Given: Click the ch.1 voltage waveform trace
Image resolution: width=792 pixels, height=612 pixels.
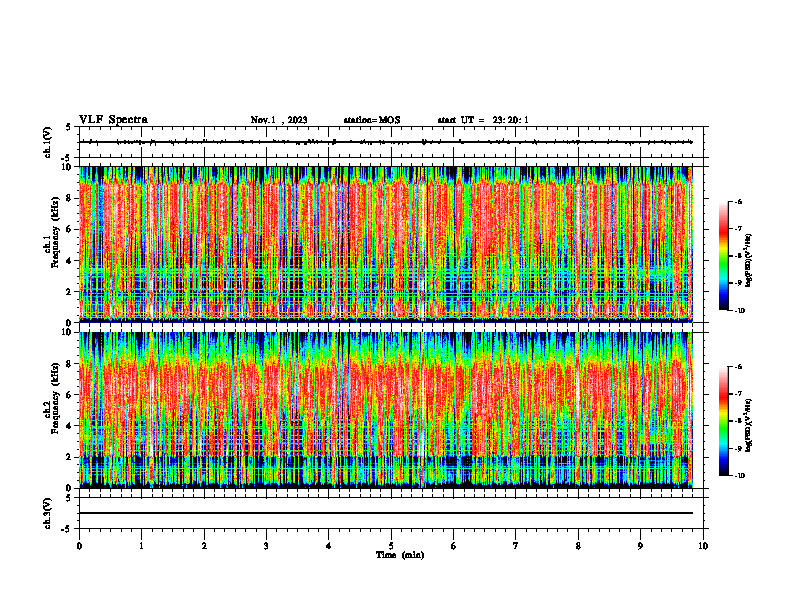Looking at the screenshot, I should click(386, 142).
